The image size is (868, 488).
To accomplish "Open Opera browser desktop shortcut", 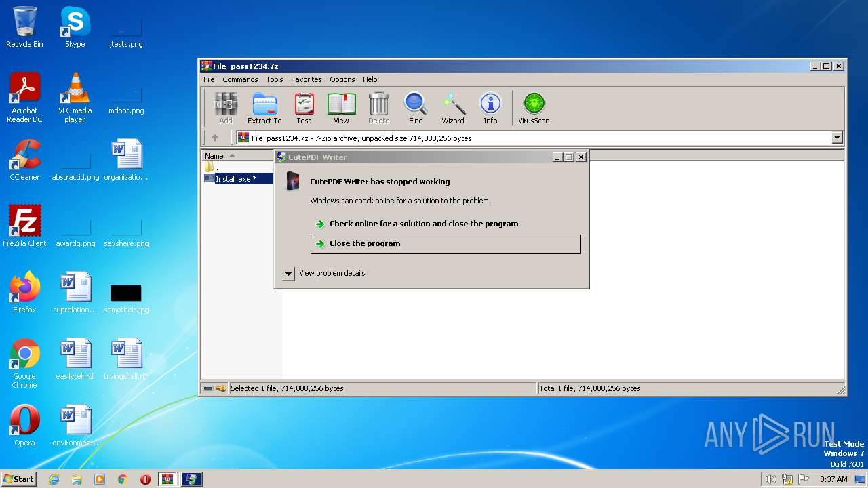I will point(24,426).
